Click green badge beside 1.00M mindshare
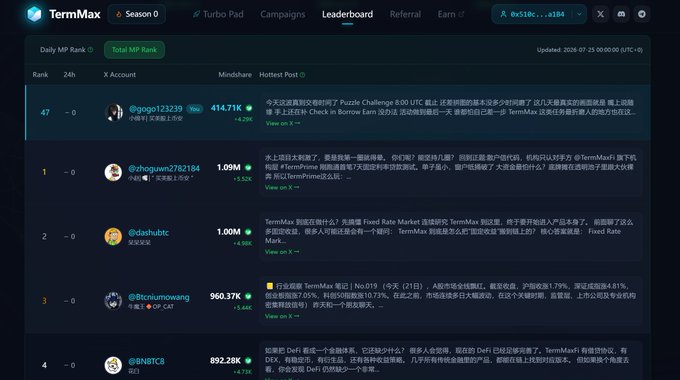This screenshot has height=380, width=680. click(248, 232)
